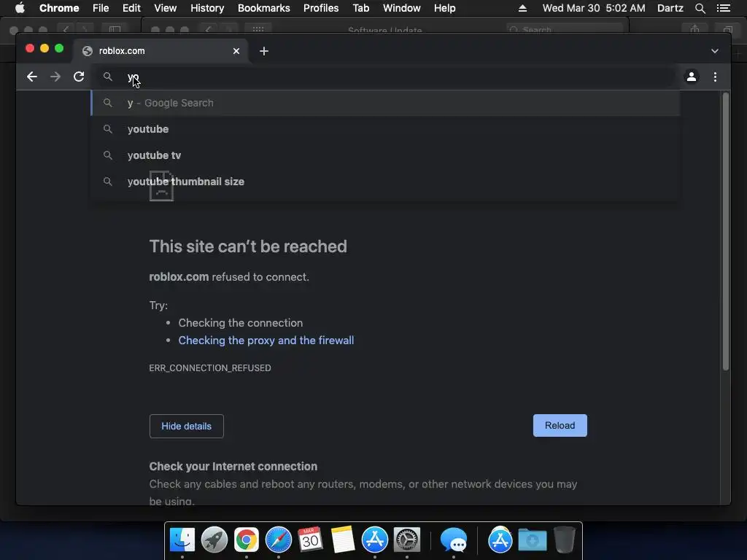The width and height of the screenshot is (747, 560).
Task: Click the Chrome forward arrow
Action: [x=55, y=77]
